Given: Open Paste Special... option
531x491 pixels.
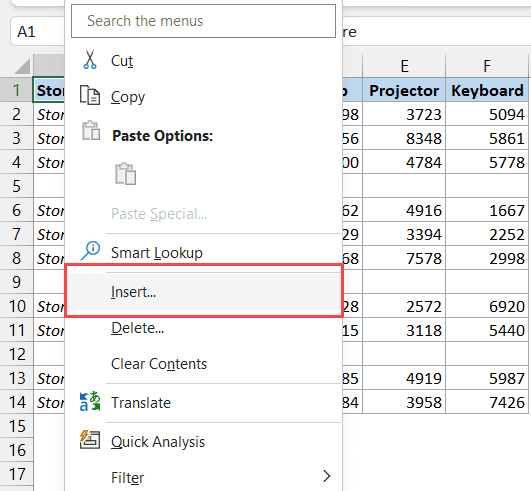Looking at the screenshot, I should (x=159, y=214).
